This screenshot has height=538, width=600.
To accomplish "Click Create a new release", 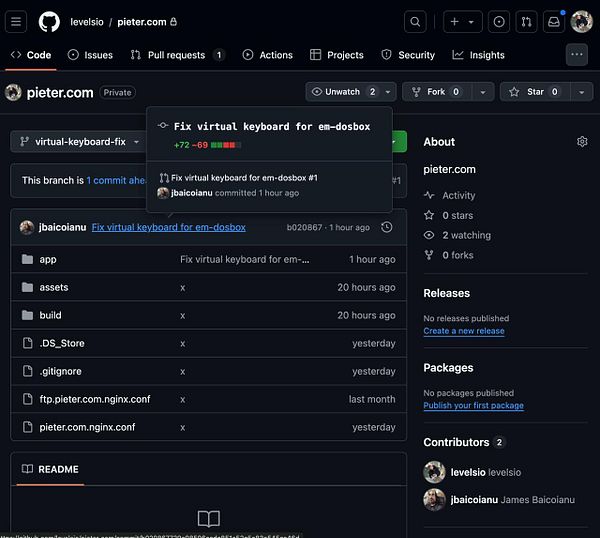I will pos(464,331).
